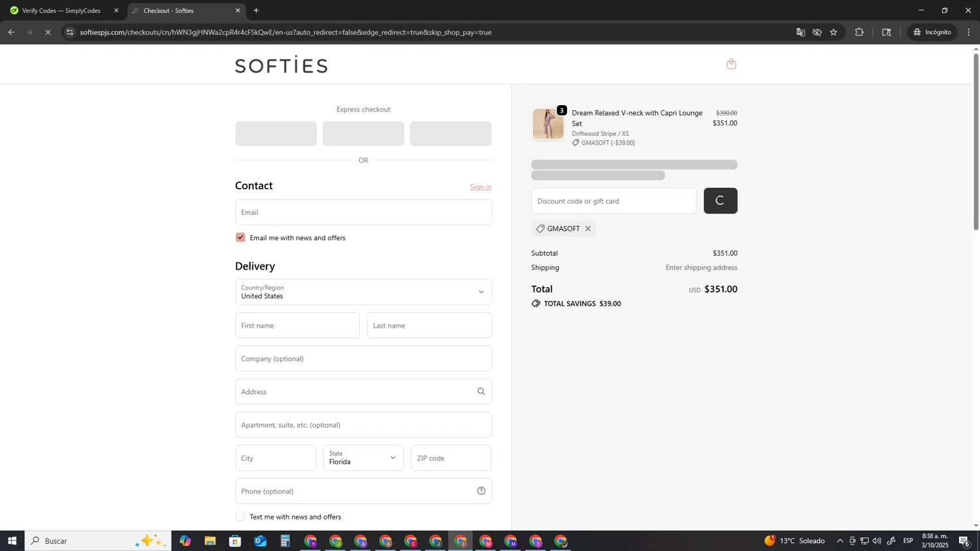The height and width of the screenshot is (551, 980).
Task: Open side panel icon in toolbar
Action: tap(887, 32)
